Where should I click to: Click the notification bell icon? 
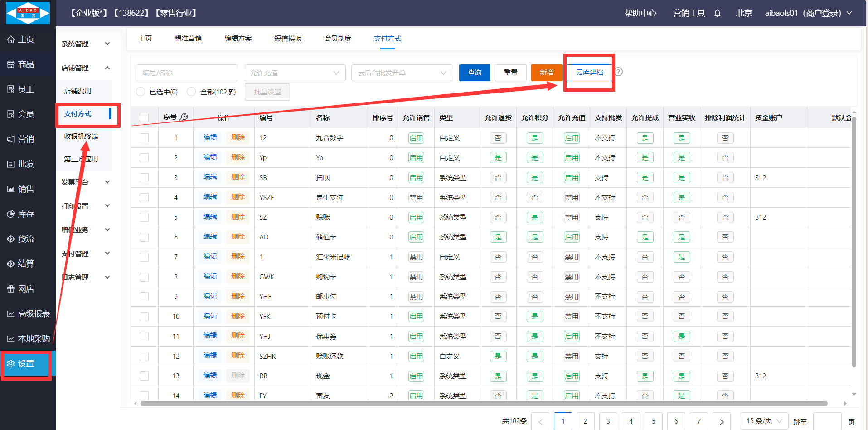pos(717,13)
